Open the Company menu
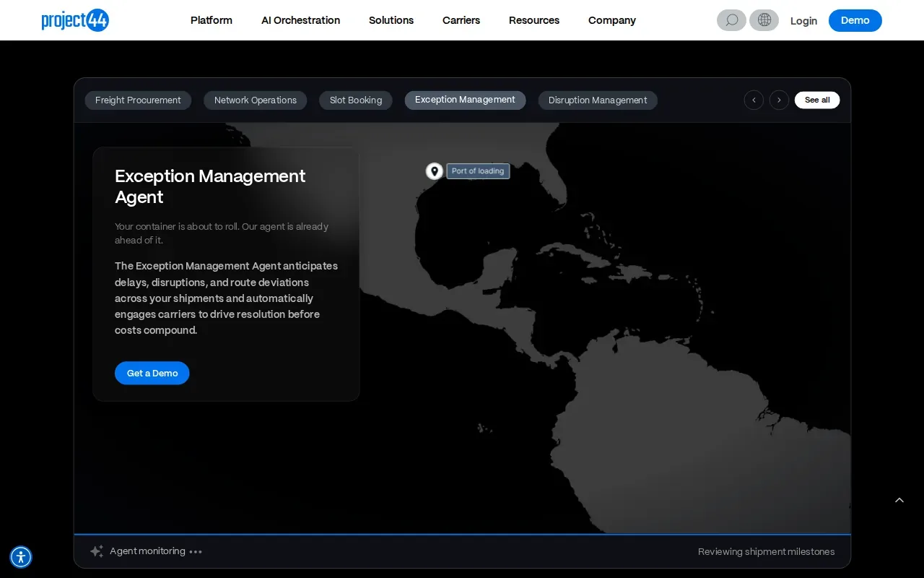The width and height of the screenshot is (924, 578). (612, 20)
